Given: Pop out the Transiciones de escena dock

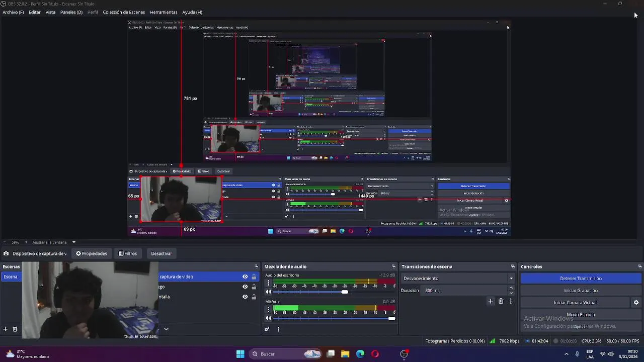Looking at the screenshot, I should point(513,266).
